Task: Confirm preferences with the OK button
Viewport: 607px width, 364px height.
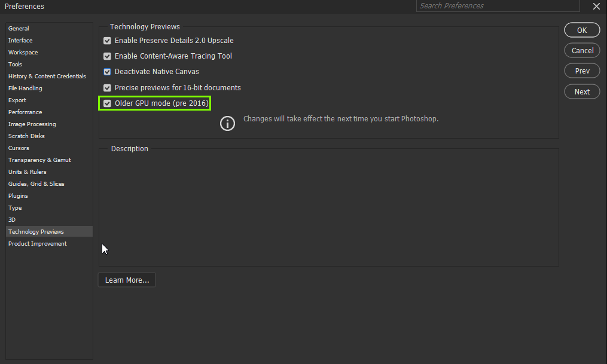Action: pos(581,29)
